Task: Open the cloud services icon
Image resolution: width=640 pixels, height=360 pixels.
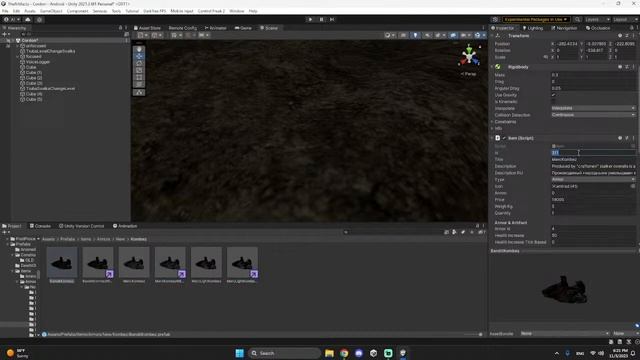Action: click(28, 19)
